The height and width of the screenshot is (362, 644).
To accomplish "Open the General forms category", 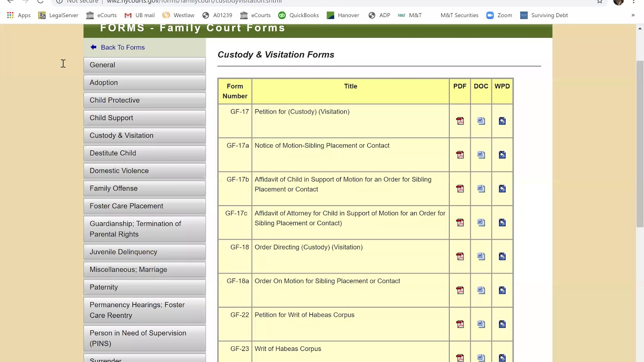I will (144, 65).
